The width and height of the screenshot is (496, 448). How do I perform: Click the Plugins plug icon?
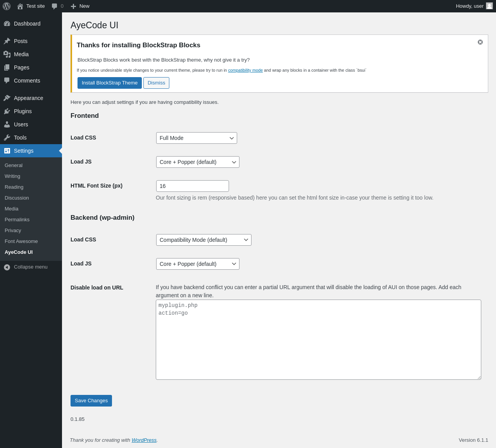pos(7,111)
